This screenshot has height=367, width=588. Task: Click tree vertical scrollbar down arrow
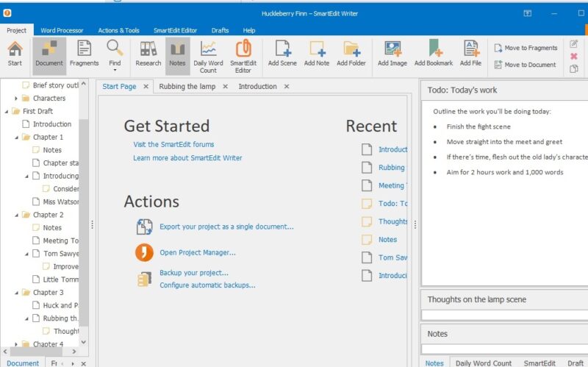coord(84,342)
